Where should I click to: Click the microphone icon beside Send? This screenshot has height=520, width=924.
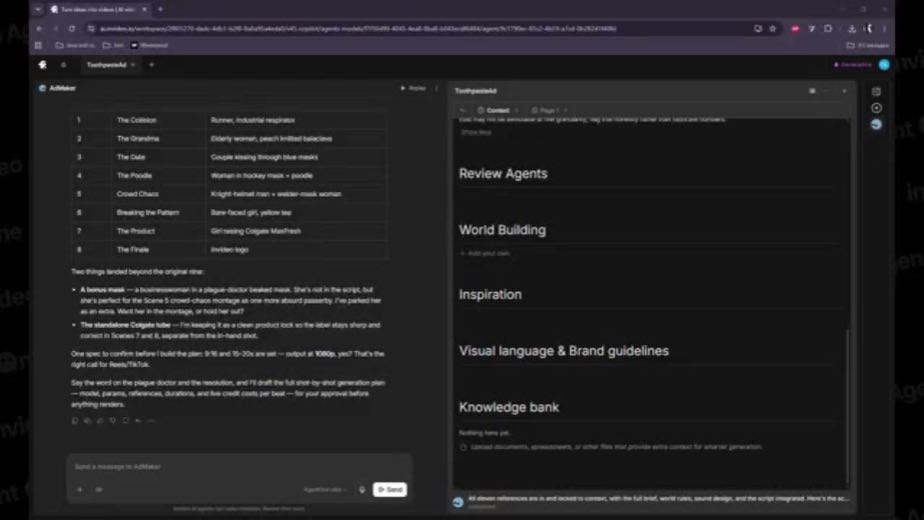pyautogui.click(x=362, y=489)
